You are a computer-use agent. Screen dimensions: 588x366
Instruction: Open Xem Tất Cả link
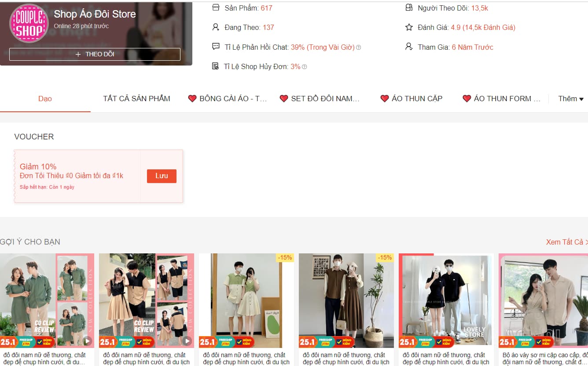[x=566, y=242]
